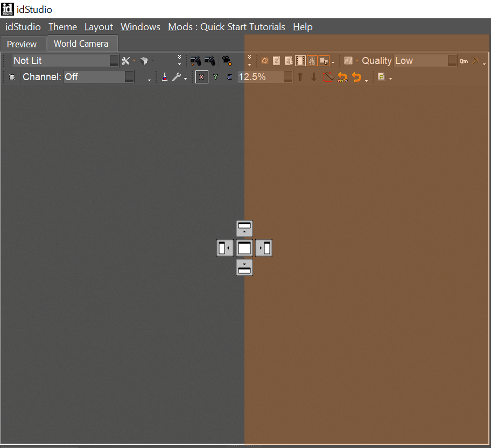
Task: Open the Layout menu
Action: [x=99, y=27]
